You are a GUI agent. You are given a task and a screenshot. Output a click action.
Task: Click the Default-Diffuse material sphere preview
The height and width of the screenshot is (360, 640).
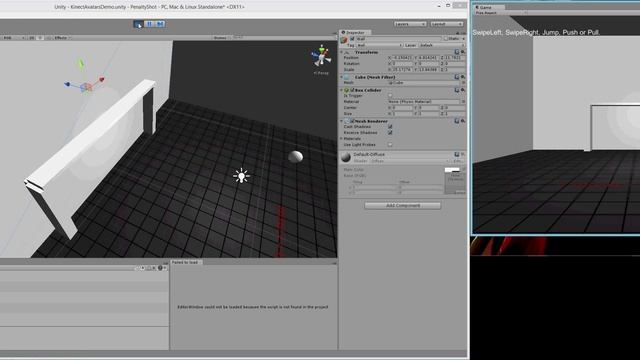pyautogui.click(x=346, y=157)
